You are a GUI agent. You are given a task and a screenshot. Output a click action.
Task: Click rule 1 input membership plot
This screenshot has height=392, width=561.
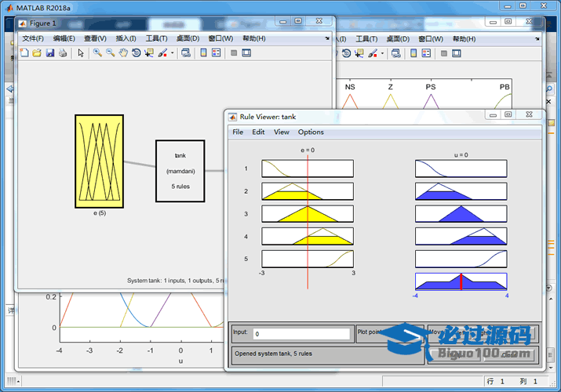coord(308,169)
